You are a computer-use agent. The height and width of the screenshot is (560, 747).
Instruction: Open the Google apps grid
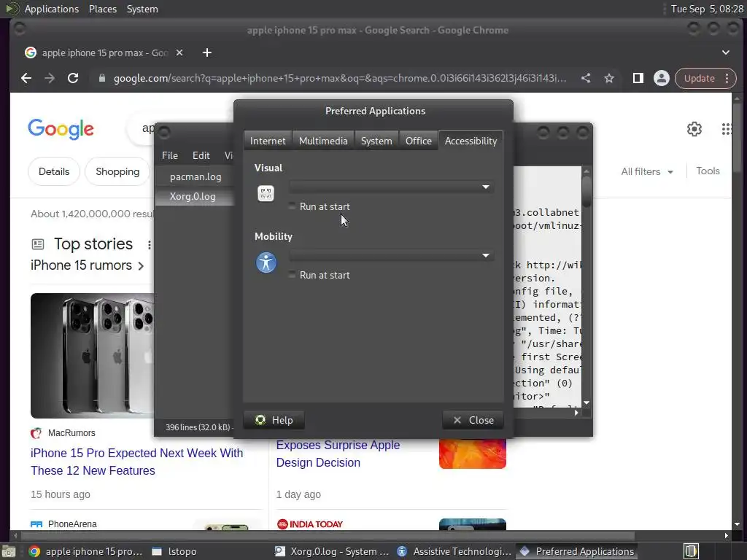(726, 129)
